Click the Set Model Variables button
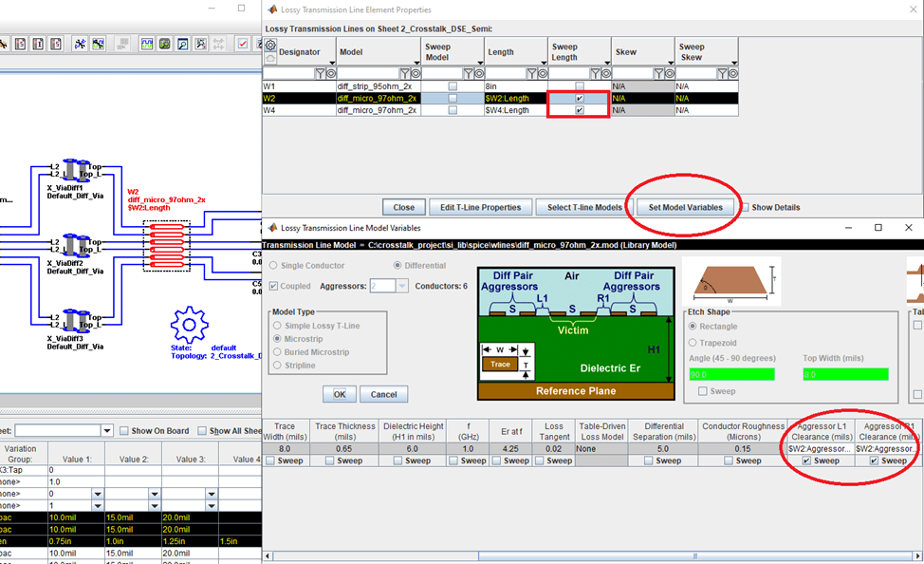The image size is (924, 564). coord(685,207)
